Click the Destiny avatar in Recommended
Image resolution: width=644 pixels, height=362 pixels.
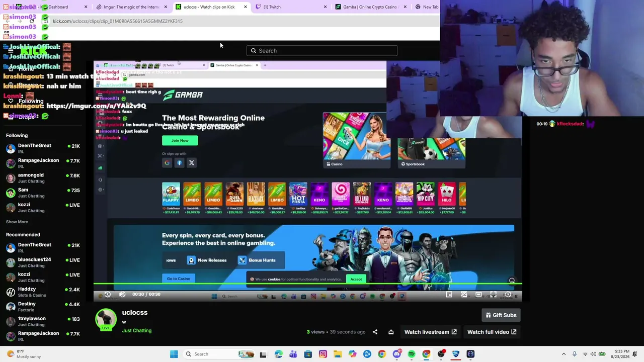click(11, 307)
